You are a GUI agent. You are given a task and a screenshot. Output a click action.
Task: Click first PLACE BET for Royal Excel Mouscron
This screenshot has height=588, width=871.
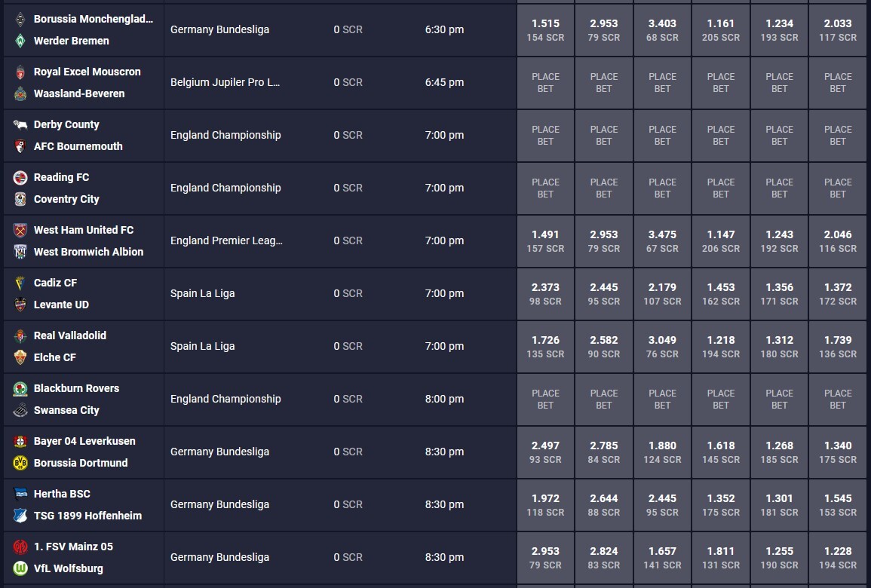545,82
